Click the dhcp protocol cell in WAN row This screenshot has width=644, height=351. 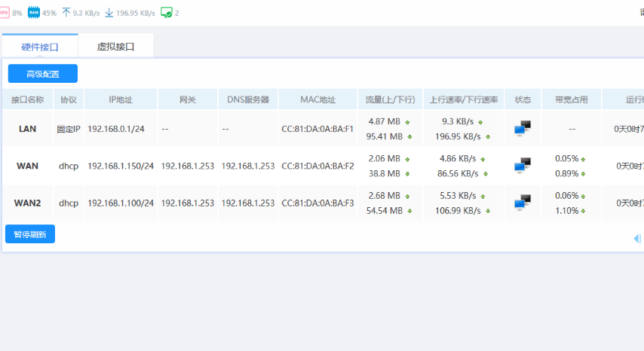(69, 166)
